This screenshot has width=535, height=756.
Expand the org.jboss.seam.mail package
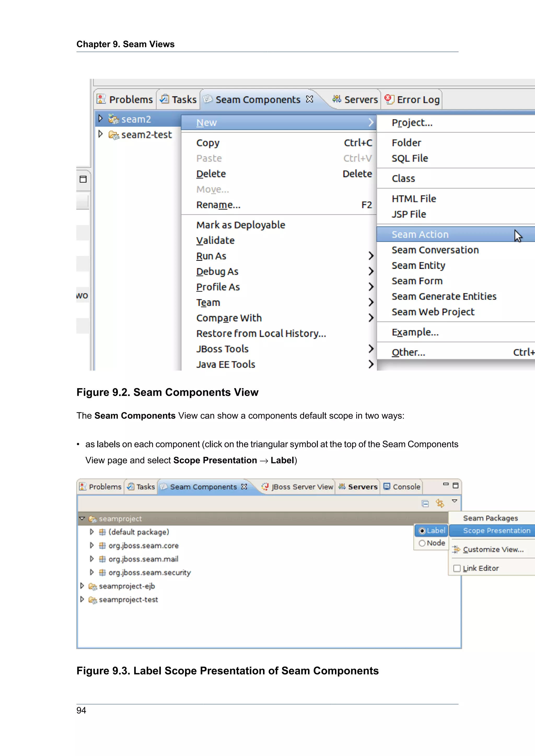pos(92,558)
